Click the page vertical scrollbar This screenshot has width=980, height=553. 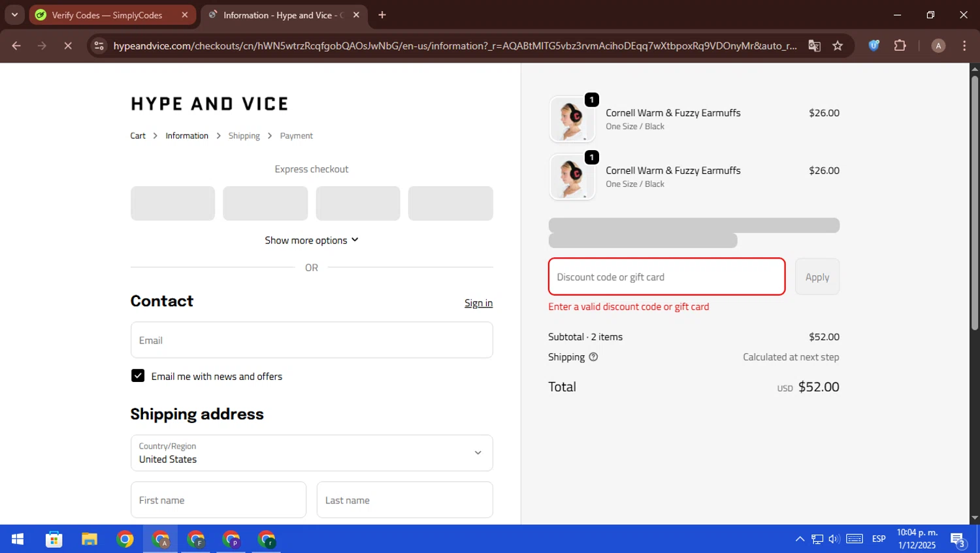coord(974,202)
